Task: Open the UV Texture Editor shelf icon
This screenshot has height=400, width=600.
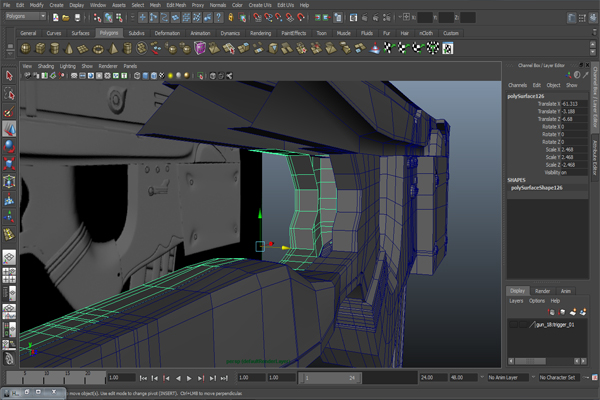Action: tap(448, 49)
